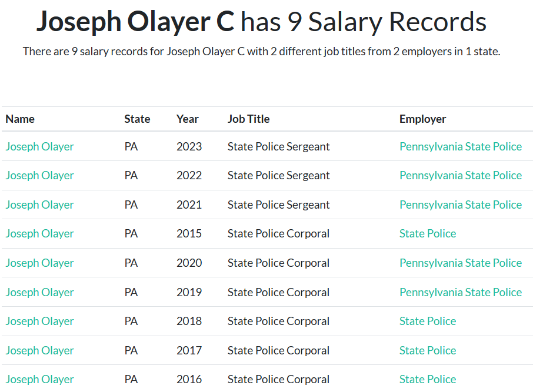Click the Employer column header
The height and width of the screenshot is (392, 533).
tap(422, 119)
